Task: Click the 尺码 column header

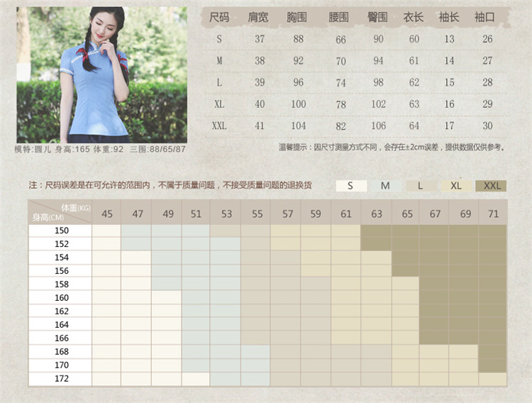Action: (219, 17)
